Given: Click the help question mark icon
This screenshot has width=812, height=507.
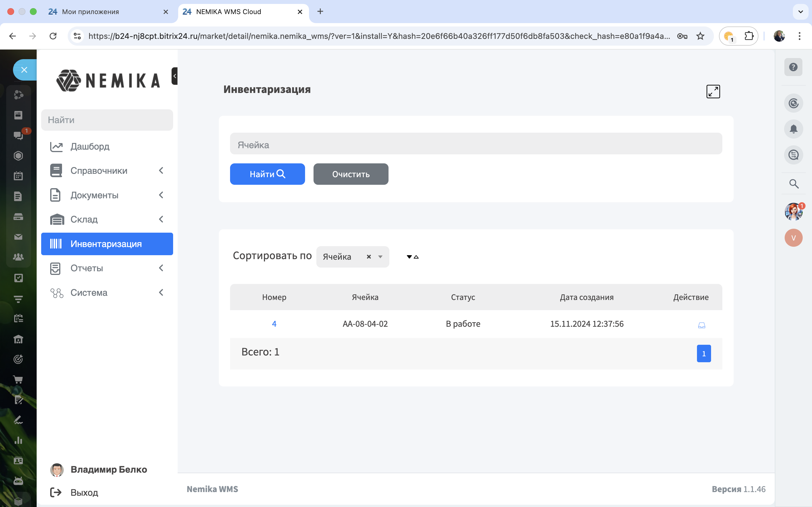Looking at the screenshot, I should [x=793, y=67].
